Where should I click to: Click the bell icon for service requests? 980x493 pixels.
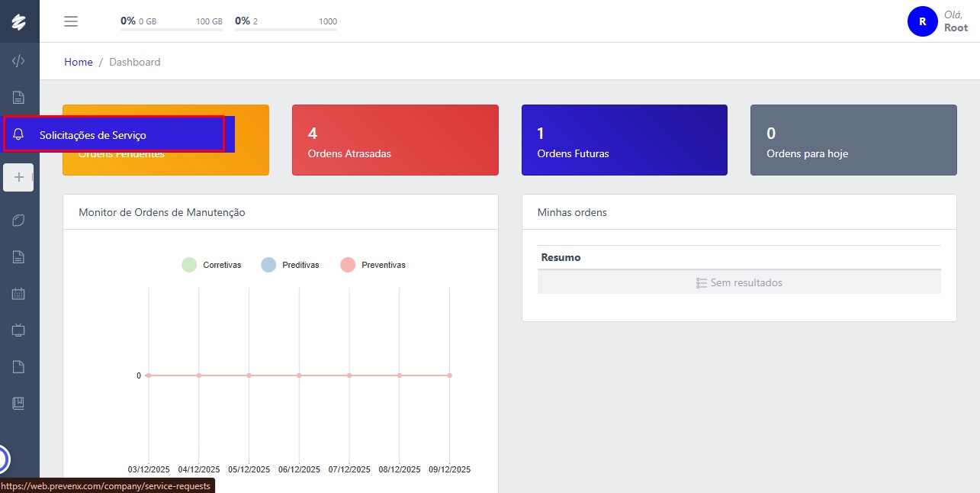point(19,135)
